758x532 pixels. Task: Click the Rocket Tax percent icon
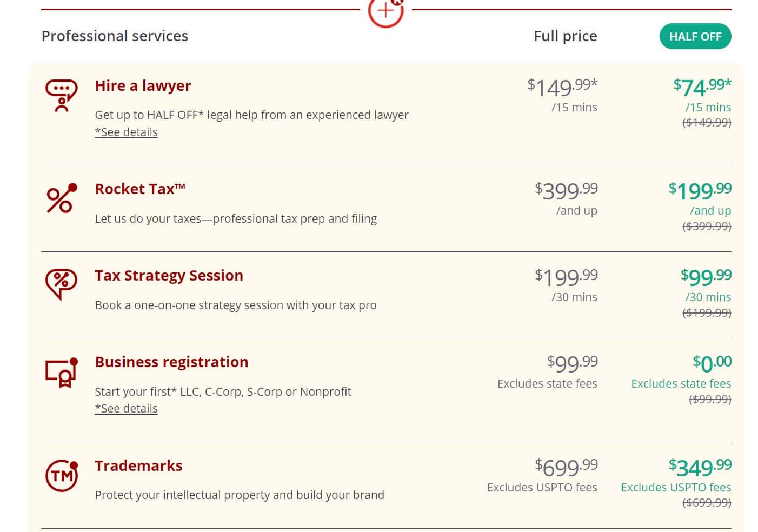point(61,198)
